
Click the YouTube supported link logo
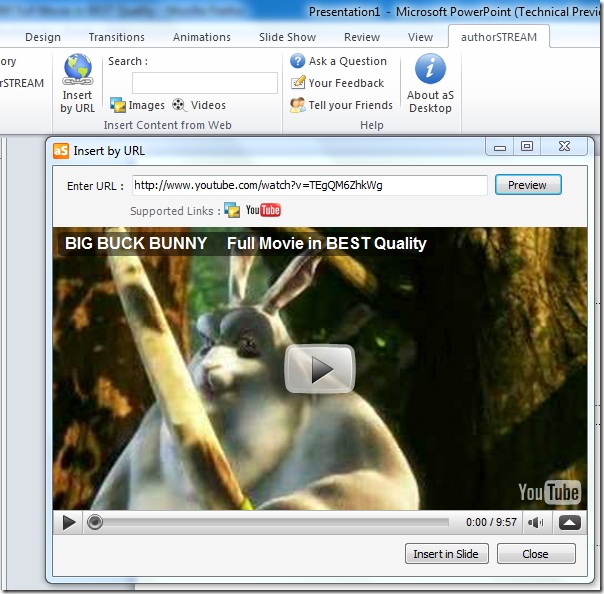263,210
